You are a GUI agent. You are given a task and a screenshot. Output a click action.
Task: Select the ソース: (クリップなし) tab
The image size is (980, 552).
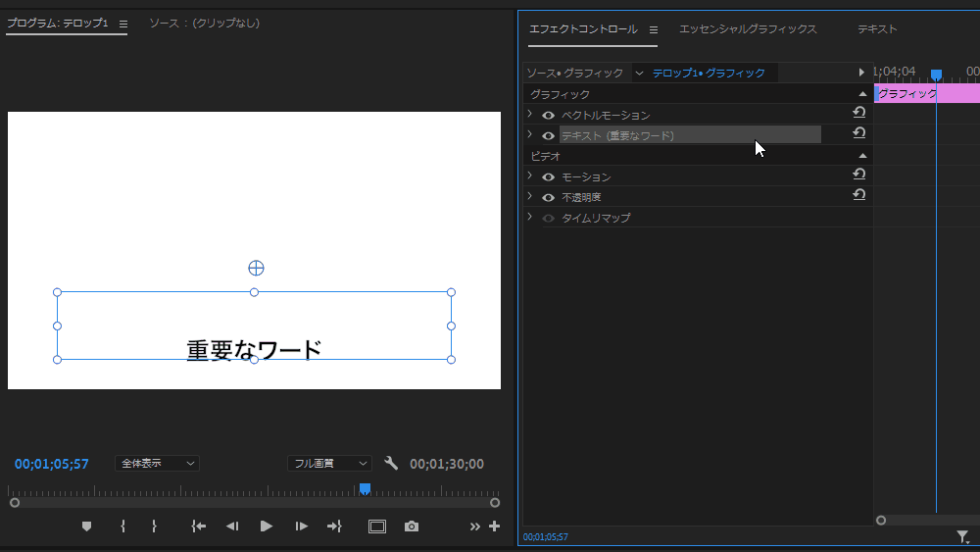tap(205, 24)
